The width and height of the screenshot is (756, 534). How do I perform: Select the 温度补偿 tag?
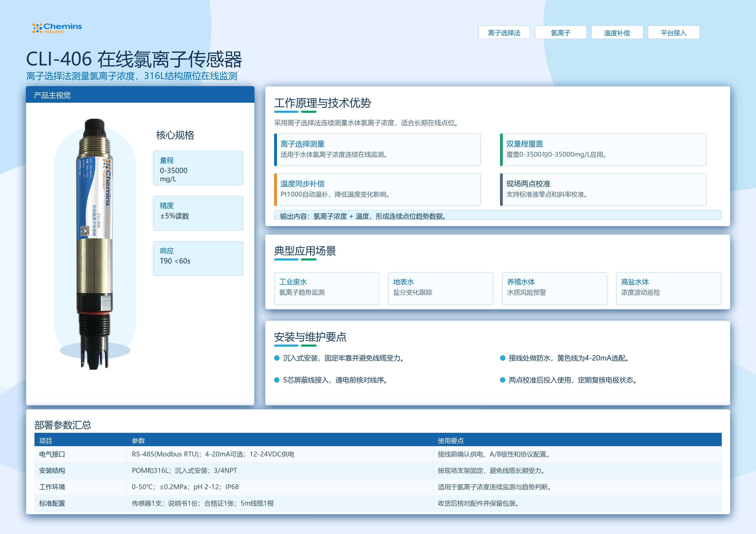617,33
